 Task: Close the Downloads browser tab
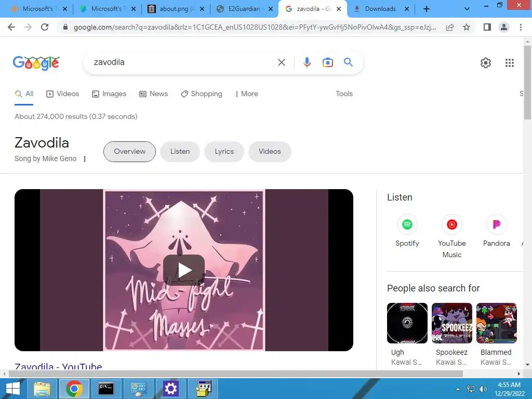coord(407,9)
